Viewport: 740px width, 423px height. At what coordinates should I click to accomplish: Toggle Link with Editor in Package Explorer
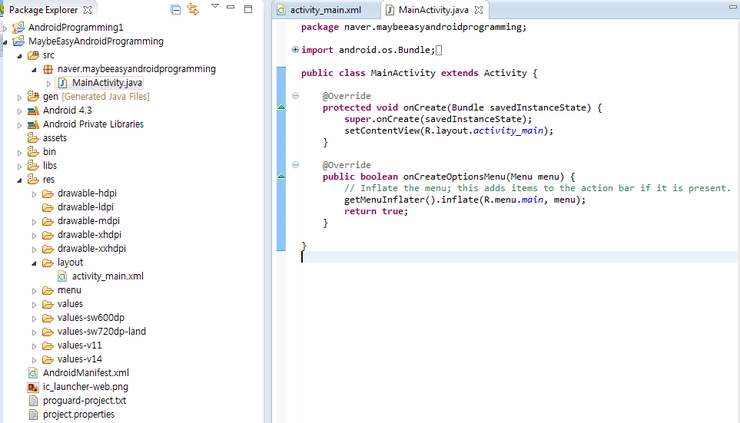point(193,9)
